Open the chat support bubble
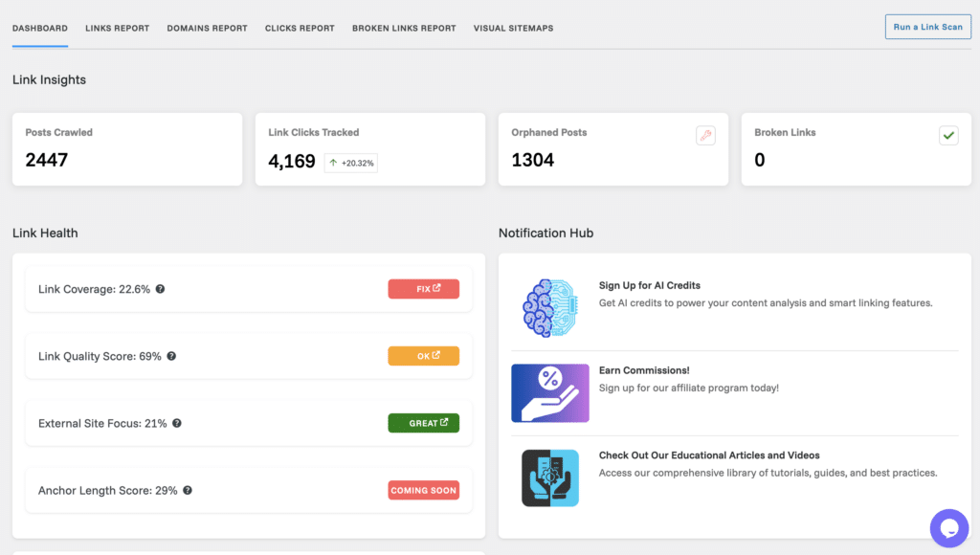This screenshot has height=555, width=980. click(949, 528)
